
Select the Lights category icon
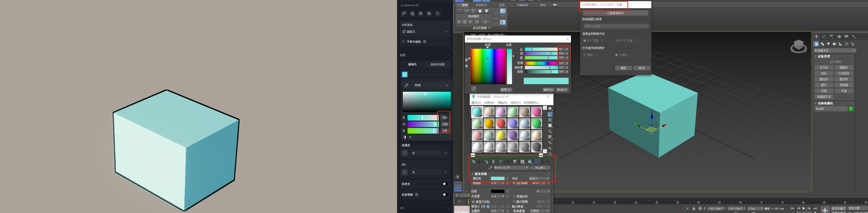coord(829,44)
